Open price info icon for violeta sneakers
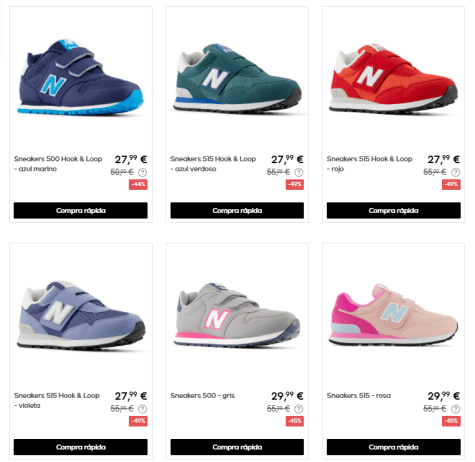The image size is (475, 462). (x=142, y=409)
